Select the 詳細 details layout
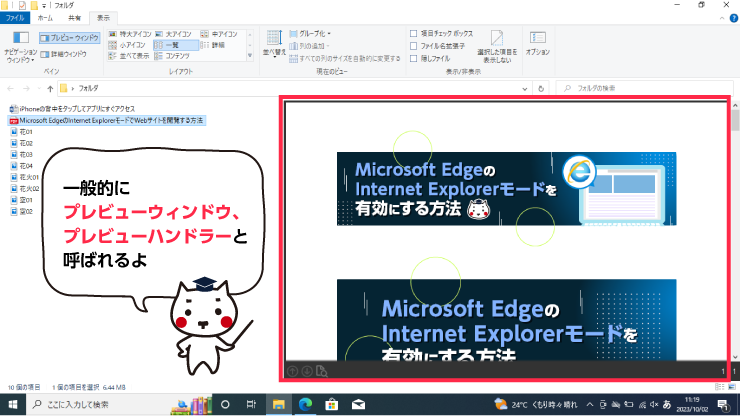This screenshot has width=740, height=416. (x=212, y=45)
